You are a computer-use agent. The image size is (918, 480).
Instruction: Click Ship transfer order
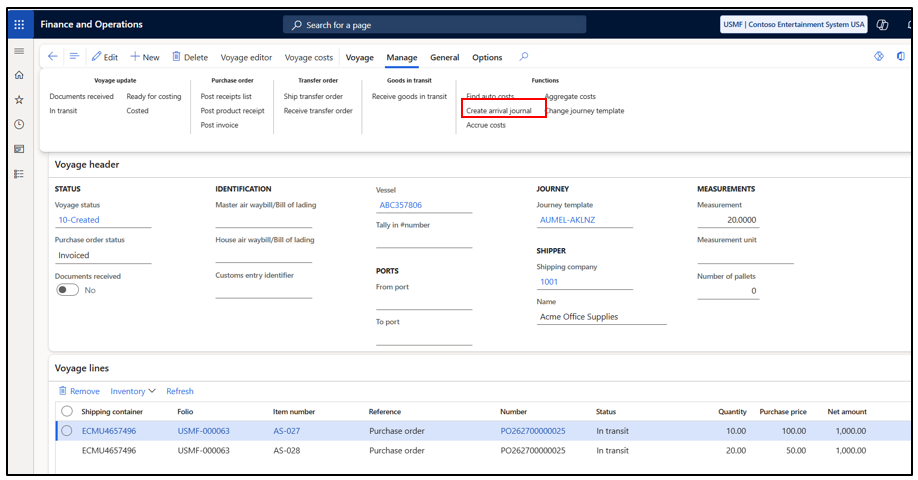(313, 96)
